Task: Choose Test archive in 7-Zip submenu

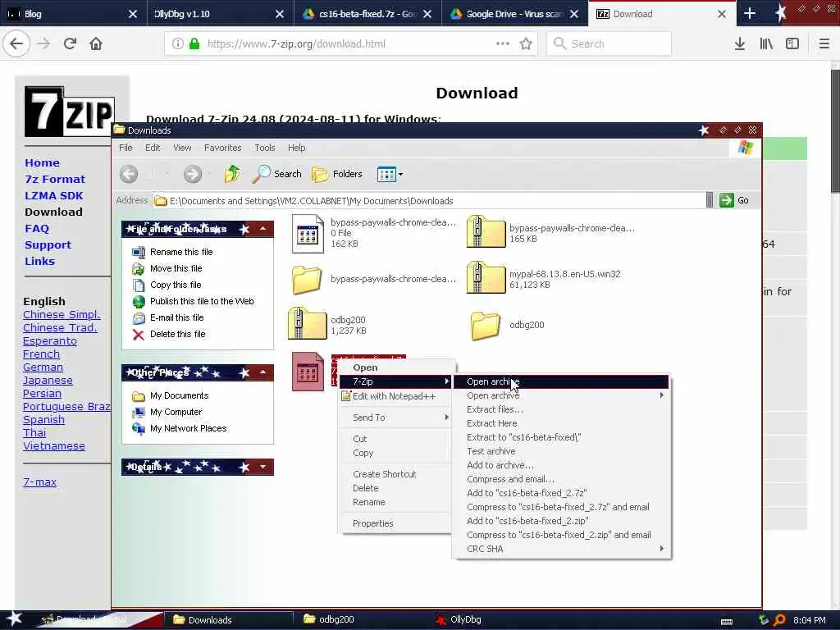Action: click(x=491, y=451)
